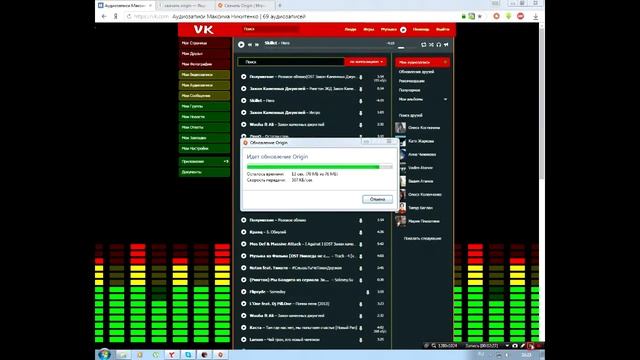
Task: Download the Кравц track
Action: coord(361,232)
